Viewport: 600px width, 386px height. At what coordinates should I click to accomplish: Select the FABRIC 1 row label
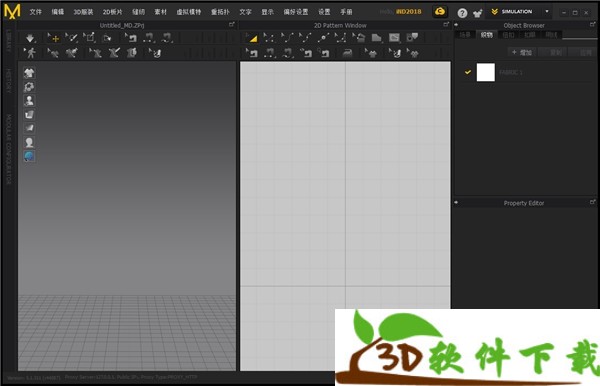click(511, 72)
